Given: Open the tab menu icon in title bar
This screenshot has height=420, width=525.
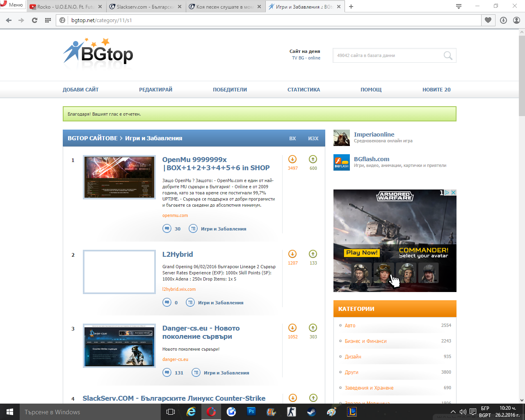Looking at the screenshot, I should pyautogui.click(x=459, y=6).
